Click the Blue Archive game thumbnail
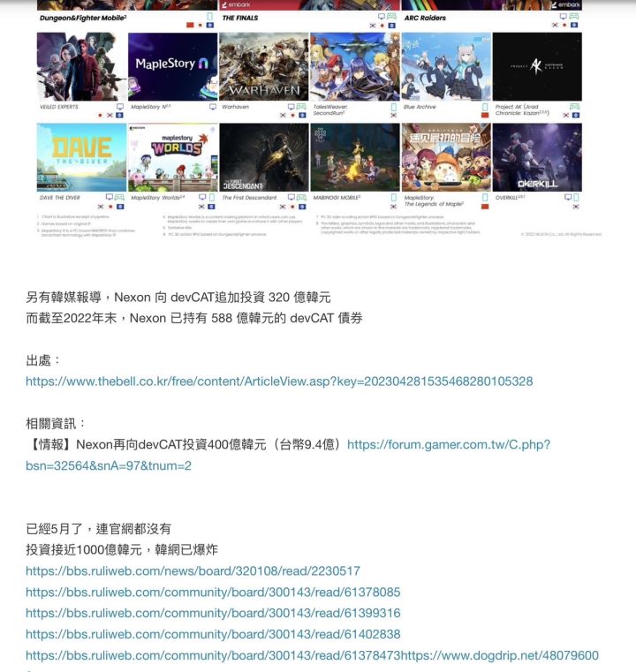The width and height of the screenshot is (636, 672). click(x=446, y=66)
